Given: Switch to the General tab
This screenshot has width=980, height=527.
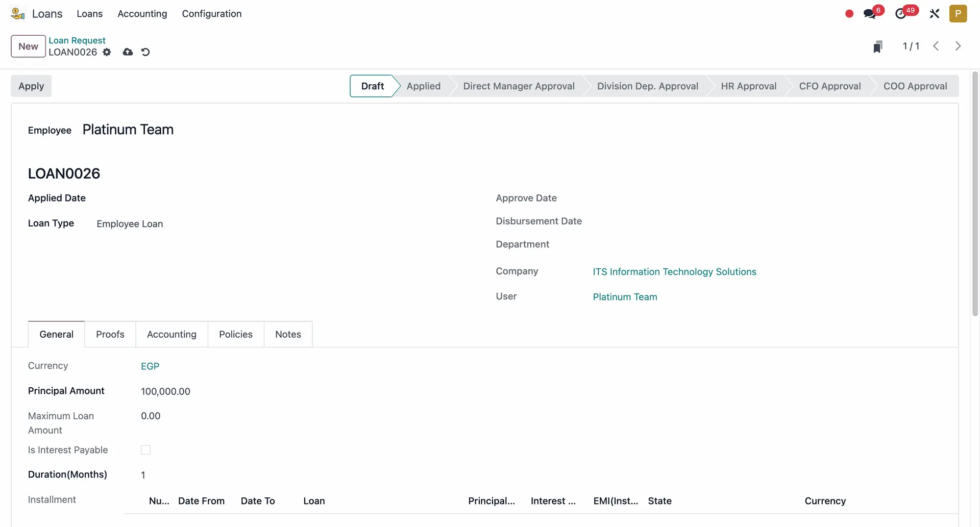Looking at the screenshot, I should 57,334.
